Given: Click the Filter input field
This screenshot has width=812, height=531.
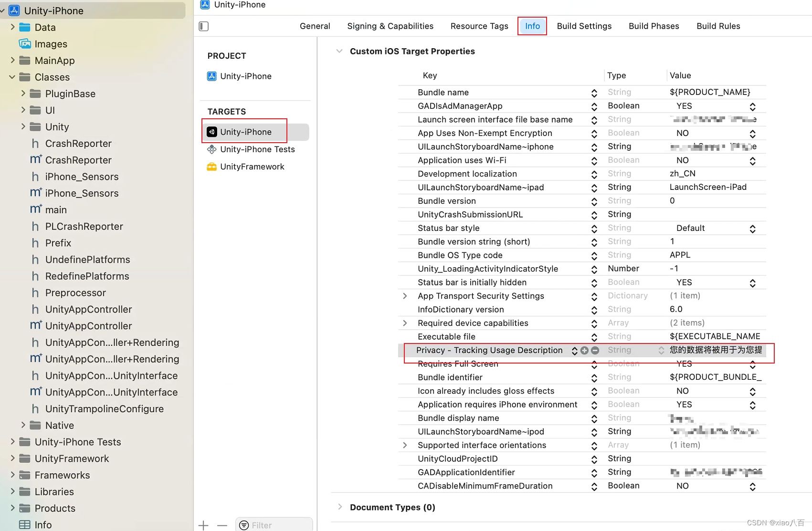Looking at the screenshot, I should (x=274, y=525).
